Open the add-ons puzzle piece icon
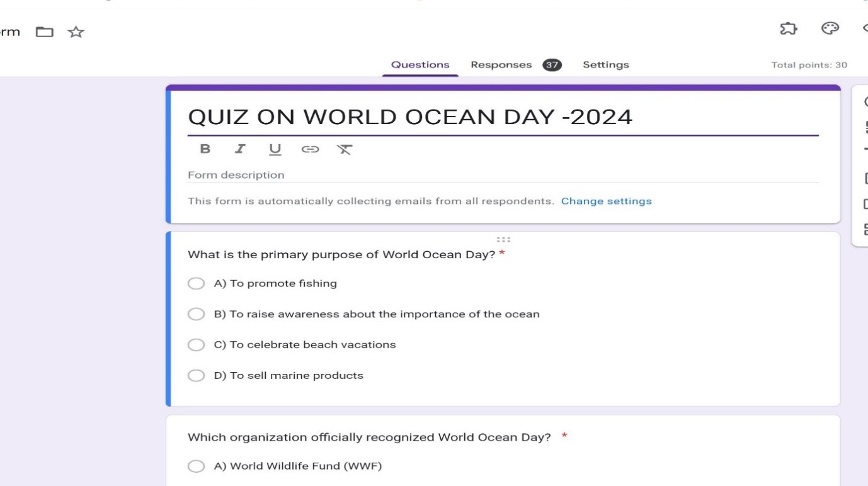The width and height of the screenshot is (868, 486). pyautogui.click(x=789, y=28)
